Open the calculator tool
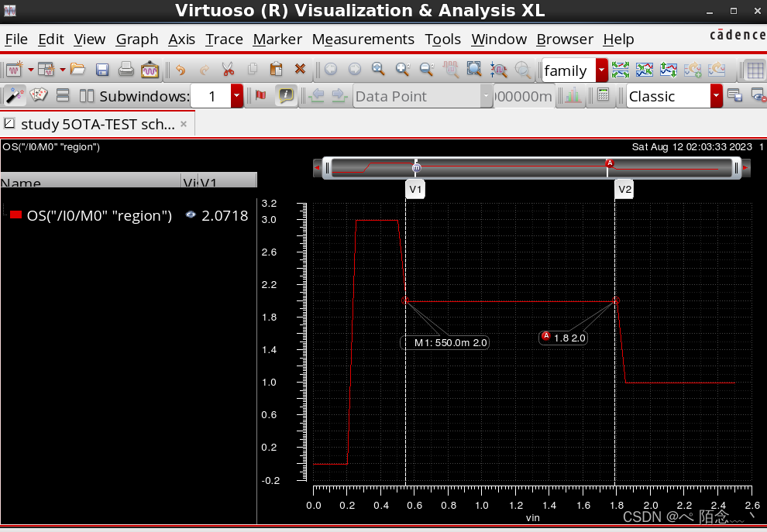This screenshot has width=767, height=532. pyautogui.click(x=603, y=94)
